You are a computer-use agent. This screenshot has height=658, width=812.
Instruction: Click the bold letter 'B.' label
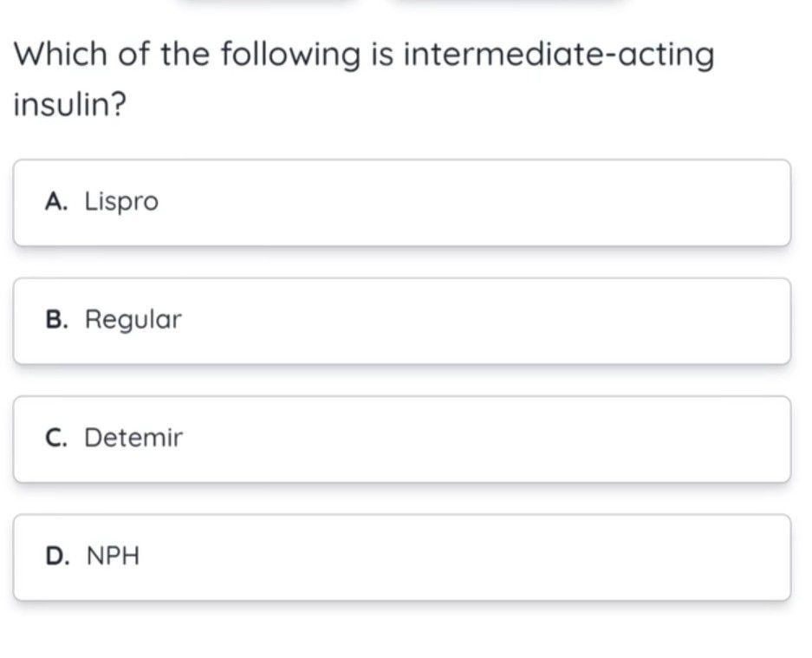click(x=57, y=320)
